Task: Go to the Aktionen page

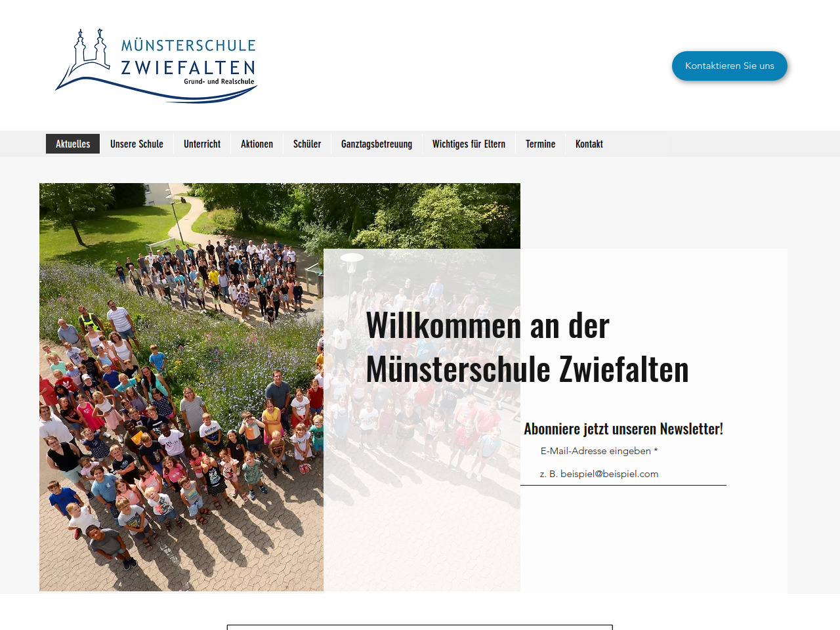Action: tap(257, 144)
